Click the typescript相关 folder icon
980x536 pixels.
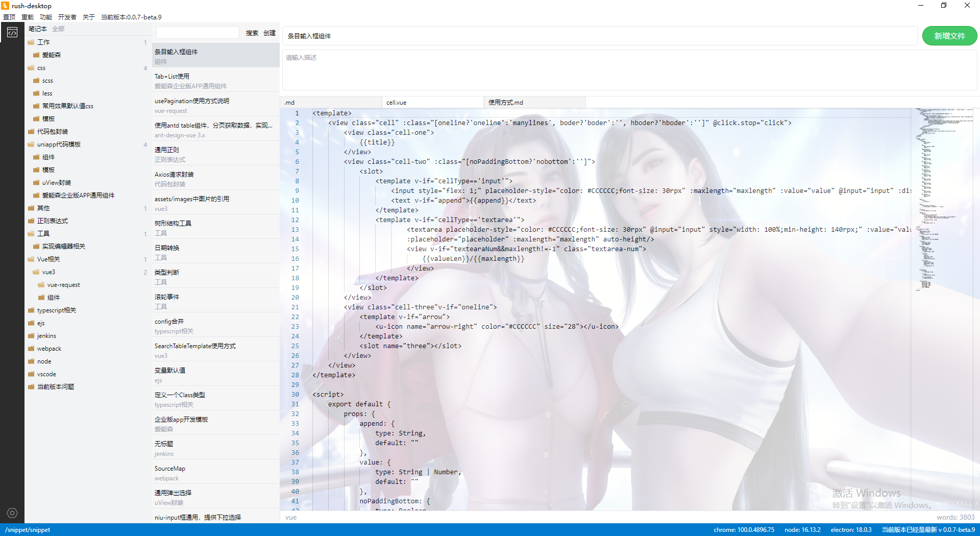[31, 310]
